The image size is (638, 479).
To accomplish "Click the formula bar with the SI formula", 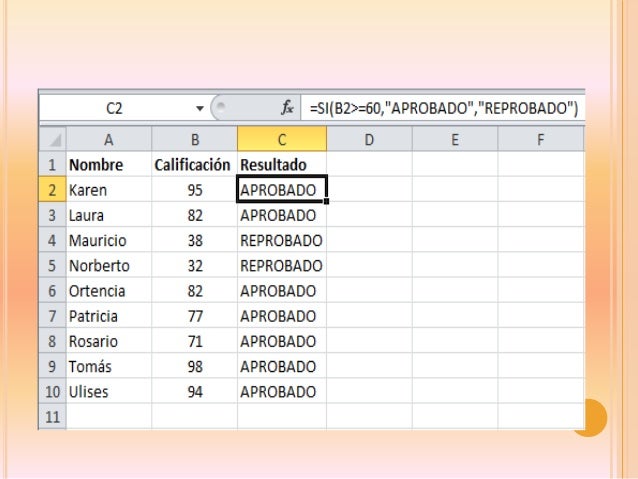I will point(443,109).
